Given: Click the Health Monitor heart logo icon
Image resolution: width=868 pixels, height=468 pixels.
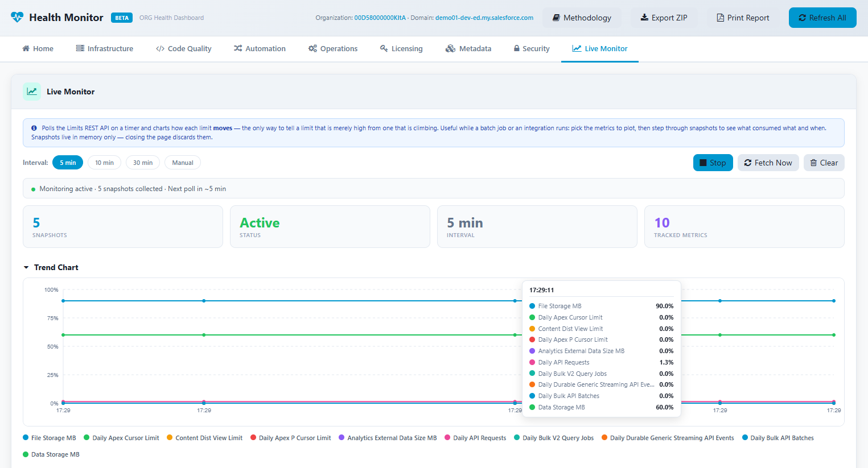Looking at the screenshot, I should pyautogui.click(x=18, y=17).
